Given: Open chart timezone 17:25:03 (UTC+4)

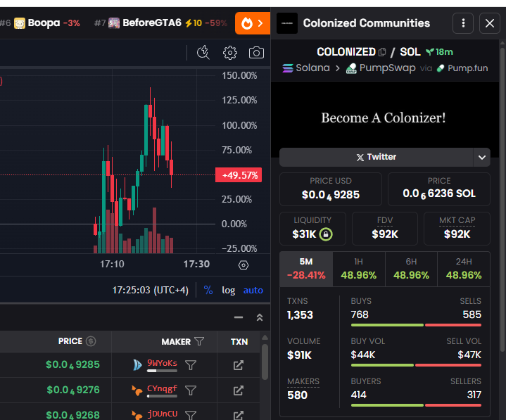Looking at the screenshot, I should (x=150, y=290).
